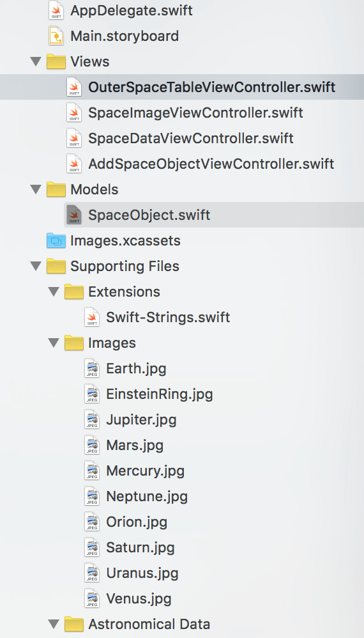The image size is (364, 638).
Task: Click the Views folder icon
Action: (56, 62)
